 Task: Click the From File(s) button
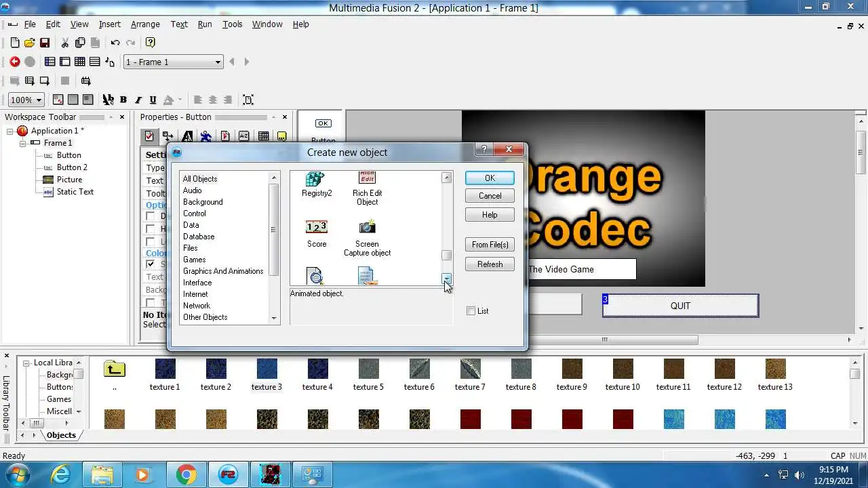490,245
